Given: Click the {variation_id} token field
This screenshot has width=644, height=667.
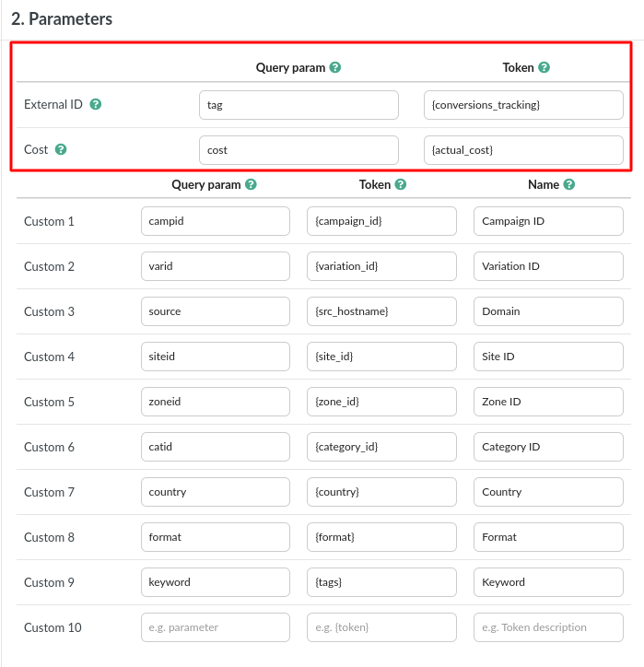Looking at the screenshot, I should pos(381,266).
